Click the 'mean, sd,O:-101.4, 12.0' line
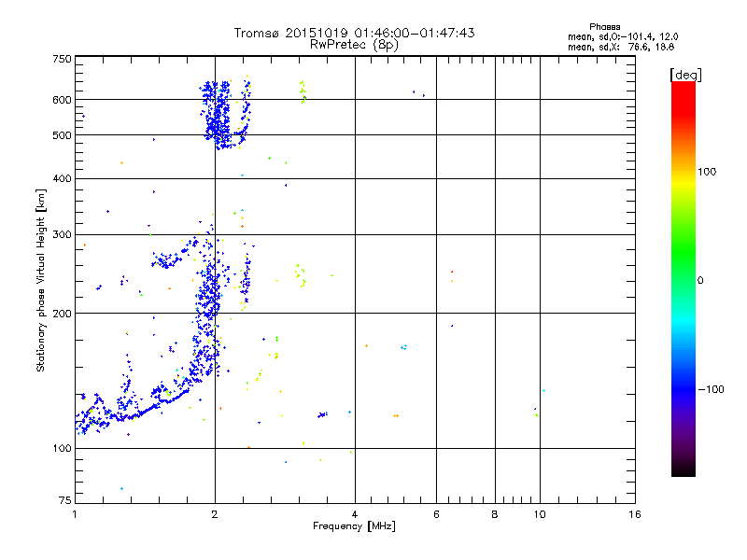The width and height of the screenshot is (747, 560). pyautogui.click(x=623, y=36)
